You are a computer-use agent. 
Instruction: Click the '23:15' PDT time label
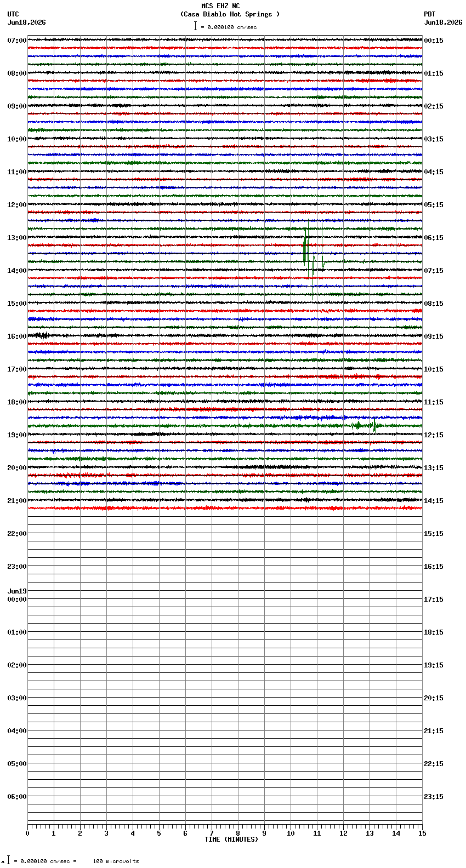coord(434,797)
